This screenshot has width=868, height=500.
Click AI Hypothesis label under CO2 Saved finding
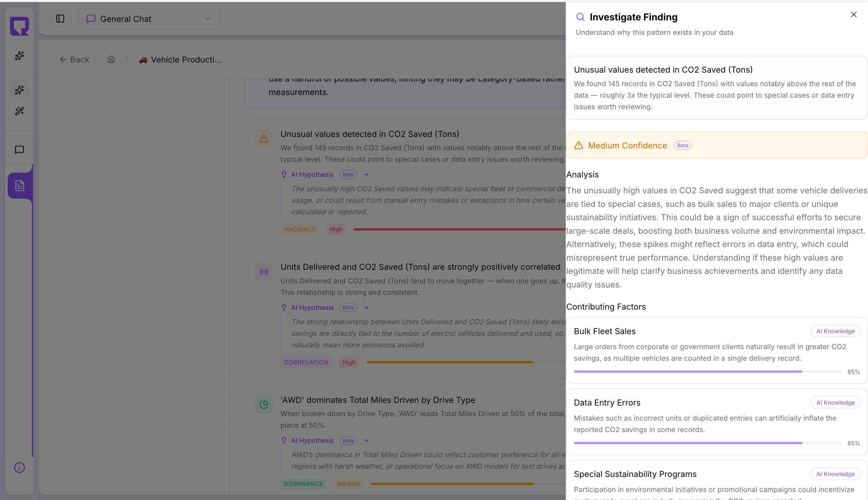[x=312, y=174]
